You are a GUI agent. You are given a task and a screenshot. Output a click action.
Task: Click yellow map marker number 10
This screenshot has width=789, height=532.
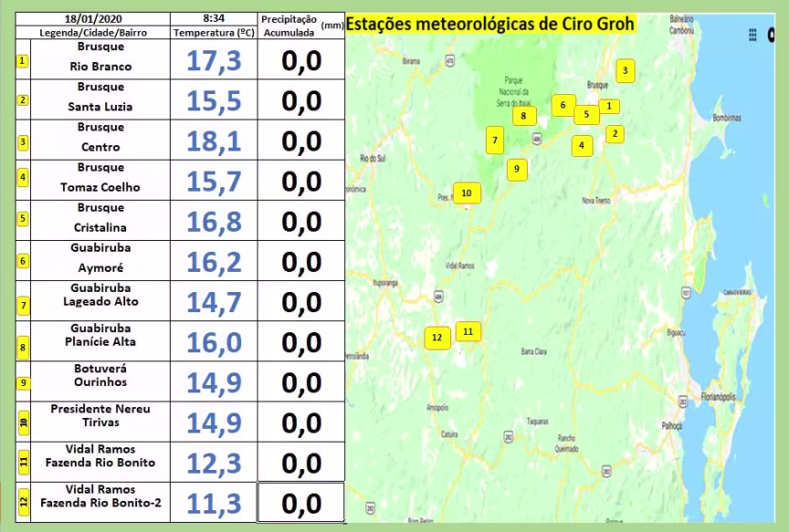click(466, 193)
